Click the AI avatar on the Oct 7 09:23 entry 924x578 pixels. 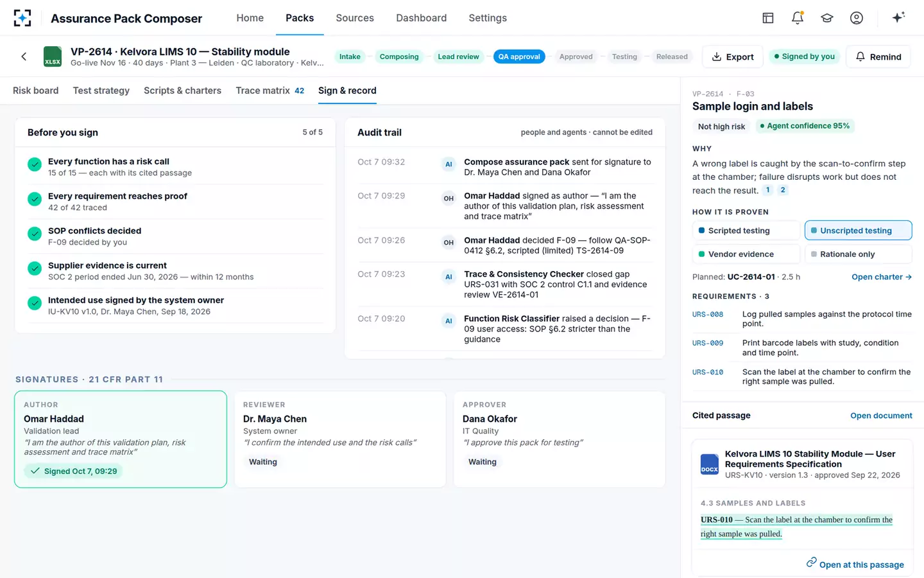point(449,277)
